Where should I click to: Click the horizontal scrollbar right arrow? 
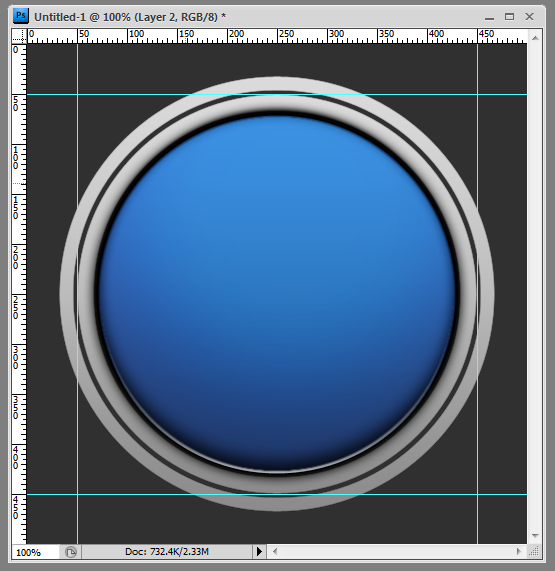click(x=519, y=552)
